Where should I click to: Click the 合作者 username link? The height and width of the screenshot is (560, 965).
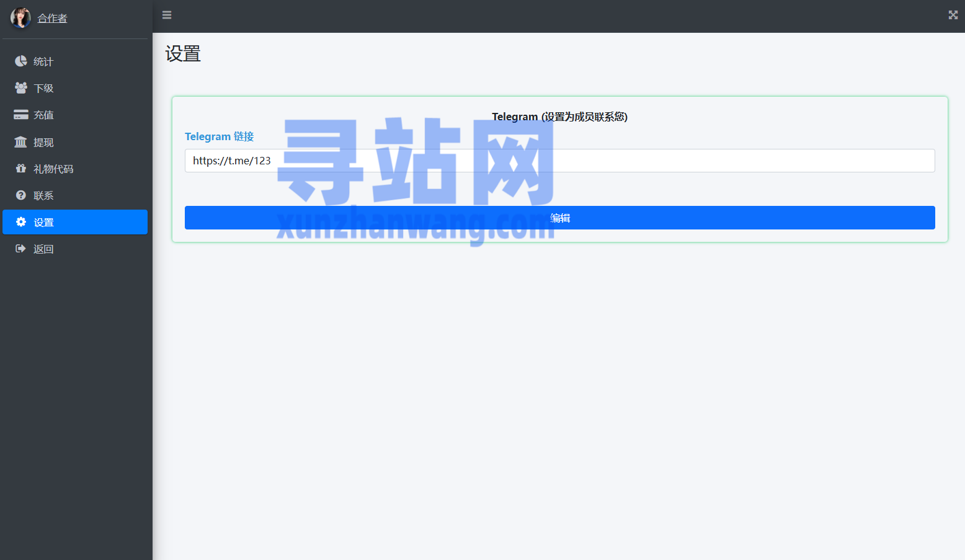tap(52, 19)
